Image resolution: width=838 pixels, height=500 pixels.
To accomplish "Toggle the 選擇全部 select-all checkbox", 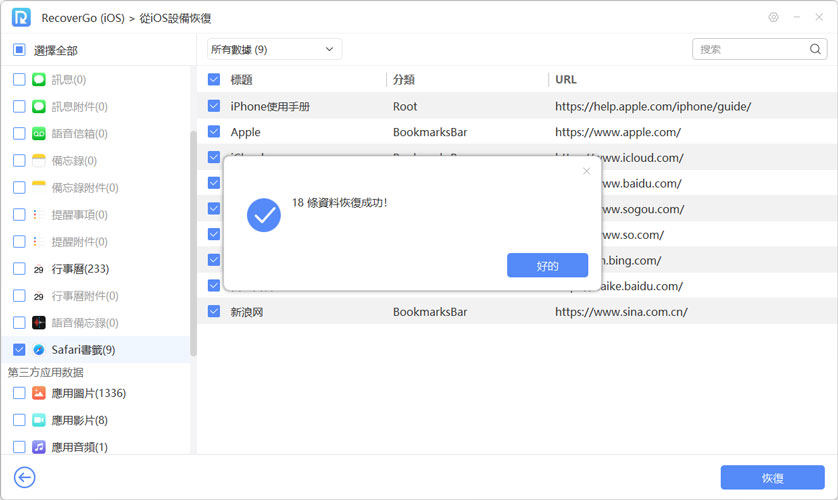I will tap(19, 50).
